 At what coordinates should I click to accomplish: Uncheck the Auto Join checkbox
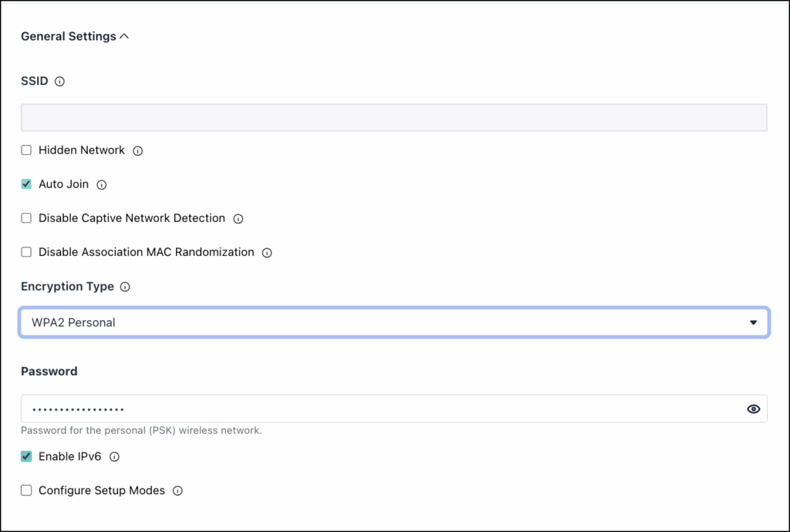[x=26, y=184]
